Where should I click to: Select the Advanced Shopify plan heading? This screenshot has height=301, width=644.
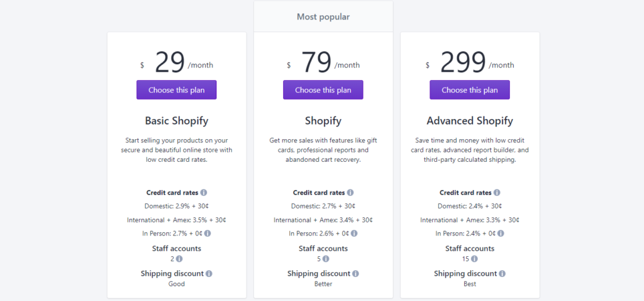470,121
